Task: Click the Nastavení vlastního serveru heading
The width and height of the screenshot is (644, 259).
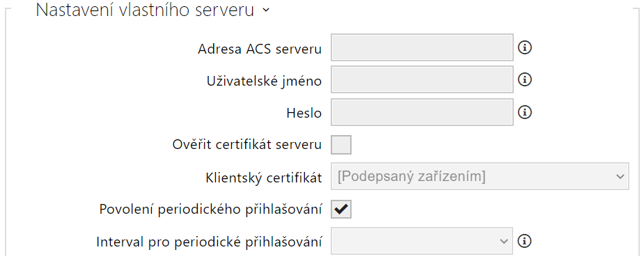Action: tap(145, 10)
